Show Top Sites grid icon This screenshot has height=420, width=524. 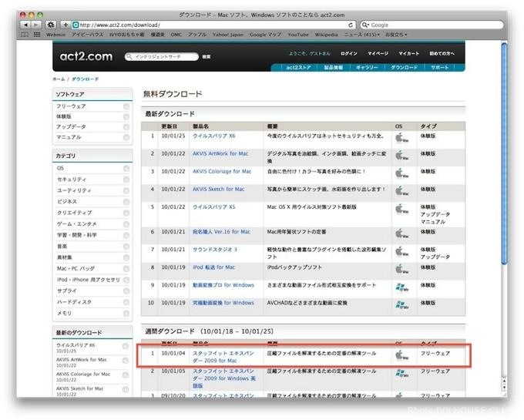point(37,35)
